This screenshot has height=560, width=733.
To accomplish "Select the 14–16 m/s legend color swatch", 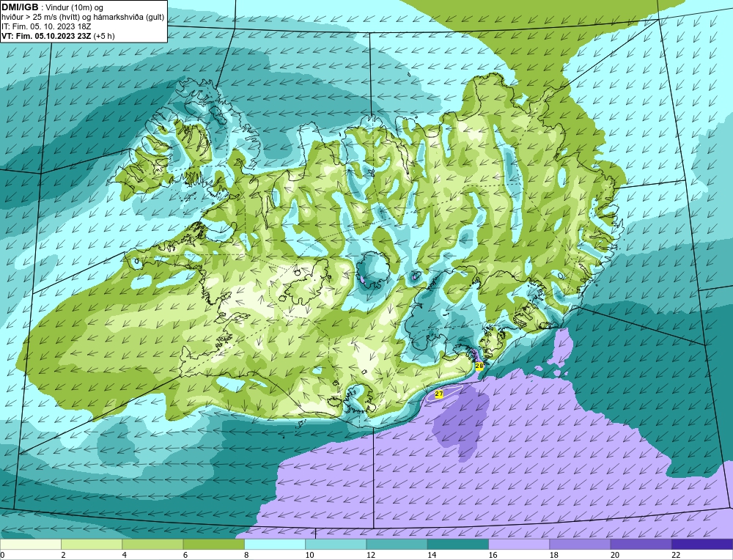I will tap(458, 545).
